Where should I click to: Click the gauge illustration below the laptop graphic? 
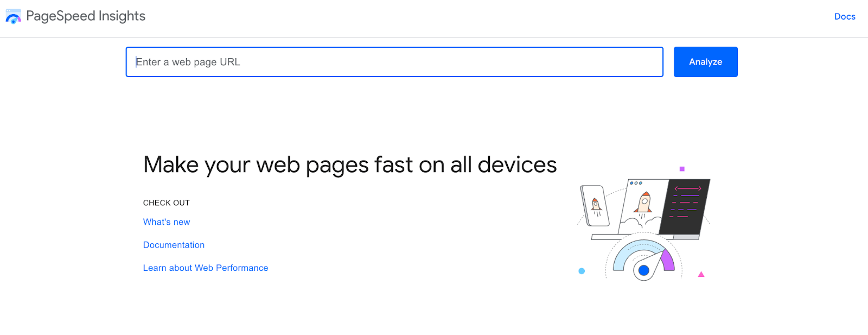coord(643,258)
